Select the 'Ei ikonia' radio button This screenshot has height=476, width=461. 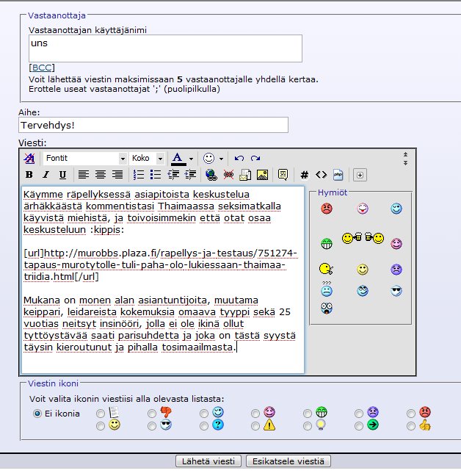[x=37, y=413]
